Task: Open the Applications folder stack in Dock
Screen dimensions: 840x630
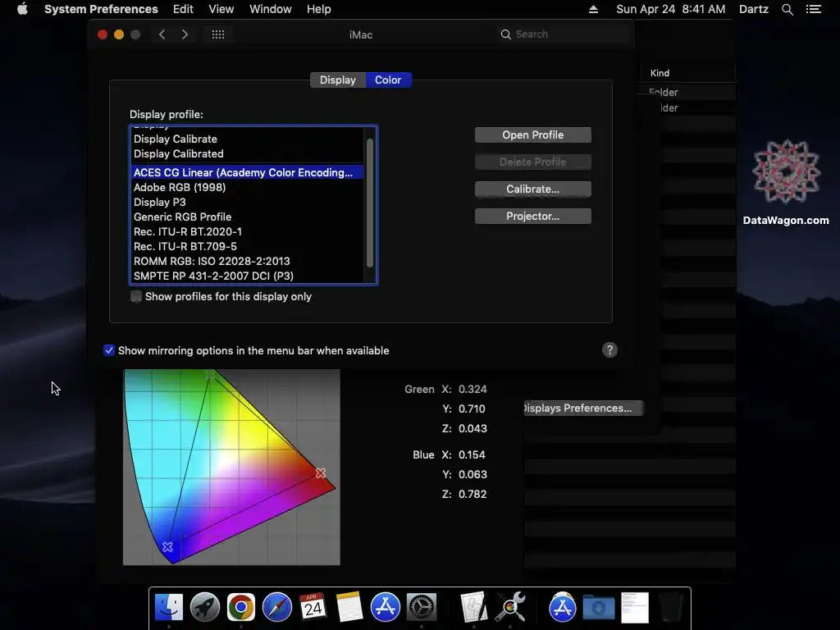Action: click(562, 608)
